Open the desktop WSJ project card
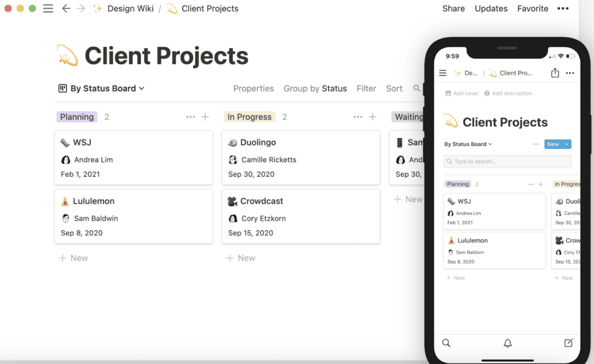 134,158
